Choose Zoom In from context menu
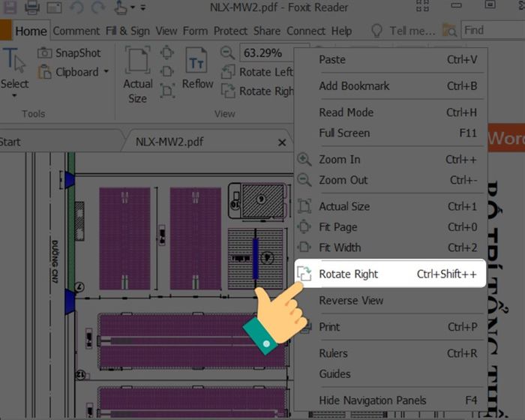 pos(339,159)
